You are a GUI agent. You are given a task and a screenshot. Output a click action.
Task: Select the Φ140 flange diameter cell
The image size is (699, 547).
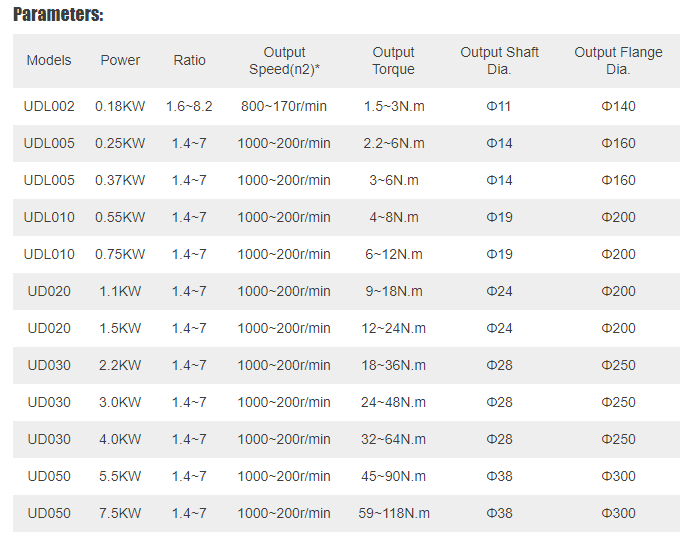pos(618,107)
